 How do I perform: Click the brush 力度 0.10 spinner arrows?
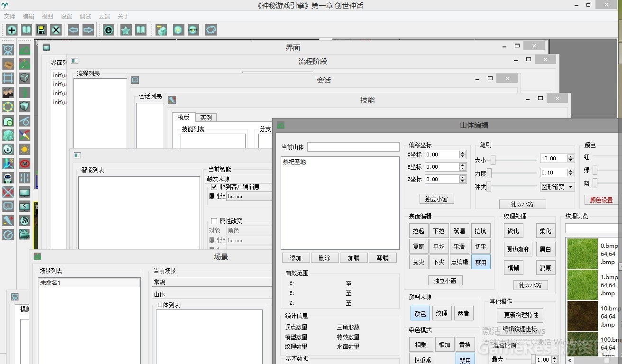(x=571, y=173)
